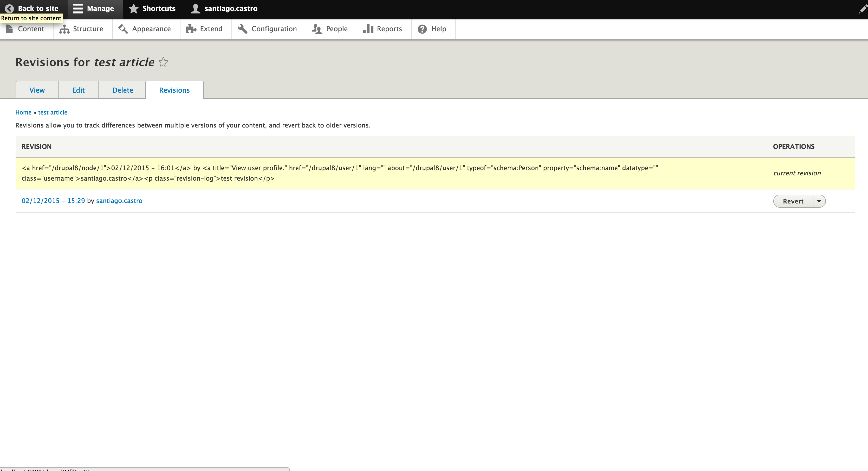Click the Structure icon in admin menu
Screen dimensions: 868x471
click(64, 29)
